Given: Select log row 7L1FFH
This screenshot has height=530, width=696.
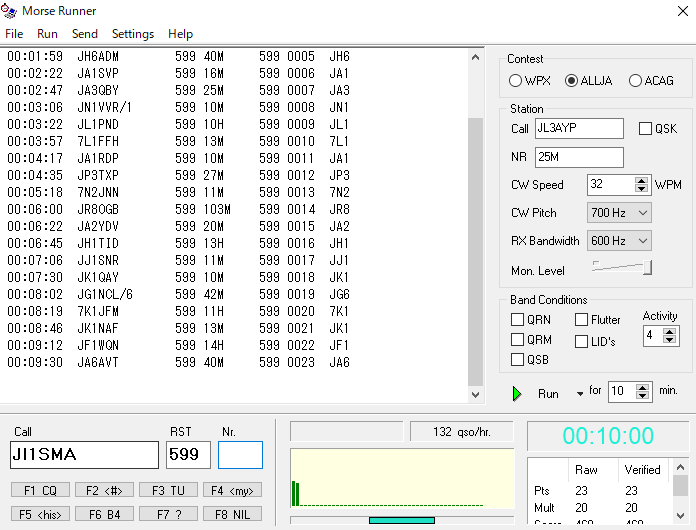Looking at the screenshot, I should point(178,142).
